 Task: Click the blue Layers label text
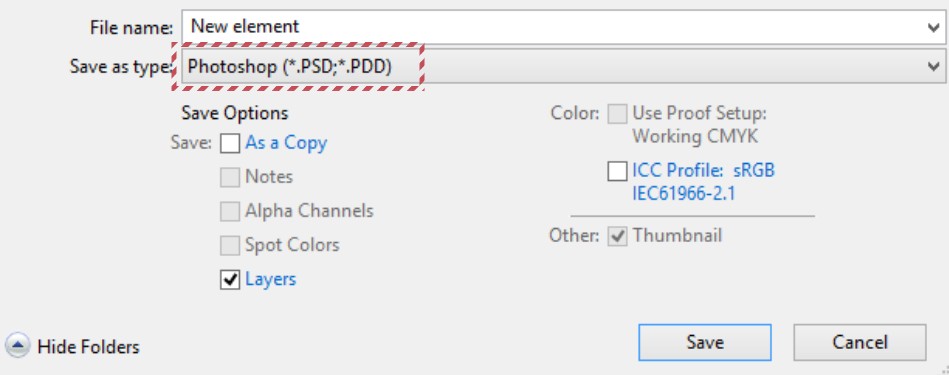point(271,279)
